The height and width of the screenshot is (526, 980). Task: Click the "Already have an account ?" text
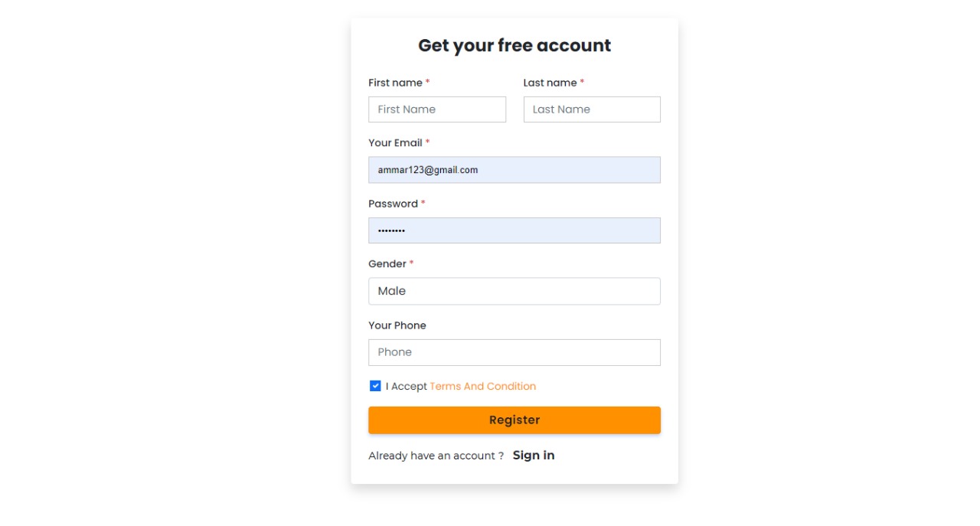coord(436,456)
